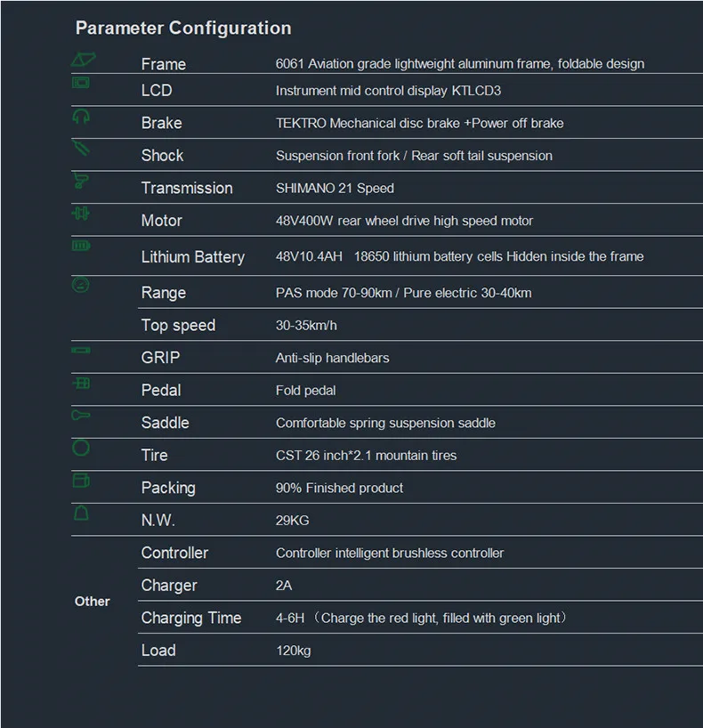703x728 pixels.
Task: Click the battery icon for Lithium Battery
Action: click(81, 245)
